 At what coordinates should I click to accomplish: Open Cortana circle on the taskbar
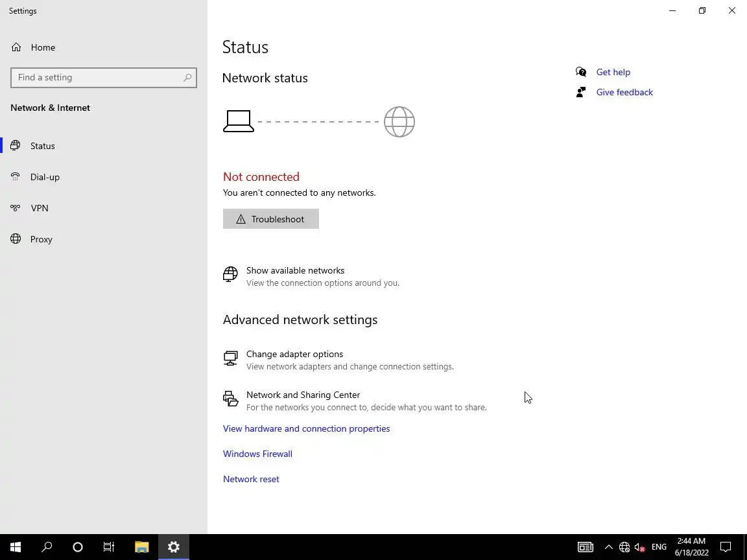[x=78, y=546]
